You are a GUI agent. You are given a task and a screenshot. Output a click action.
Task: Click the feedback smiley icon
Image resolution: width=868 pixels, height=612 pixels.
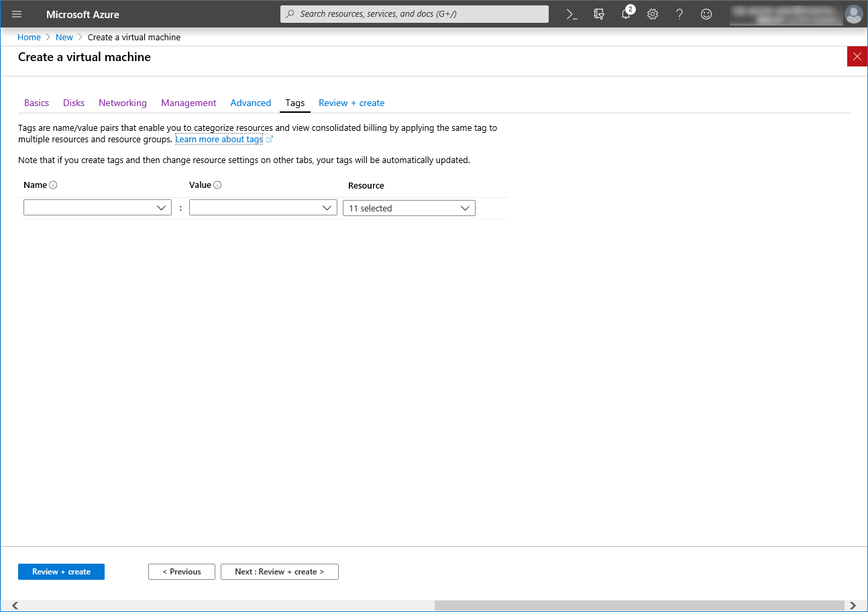706,14
